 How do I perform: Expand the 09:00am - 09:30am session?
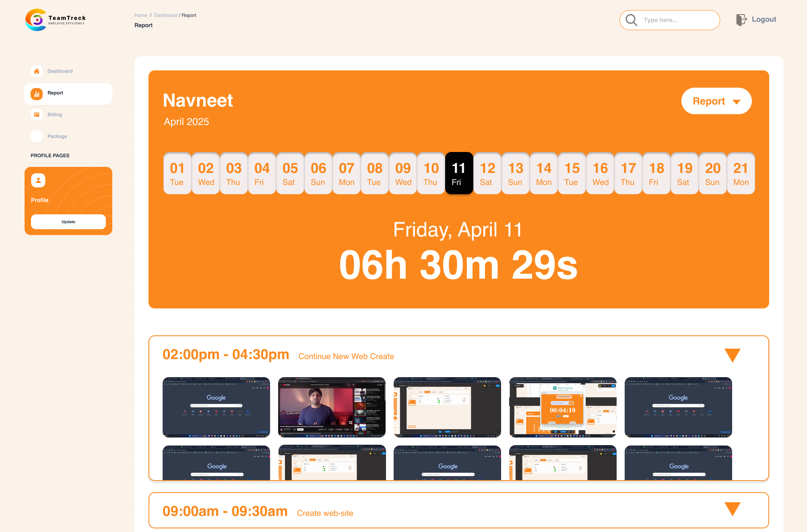733,509
